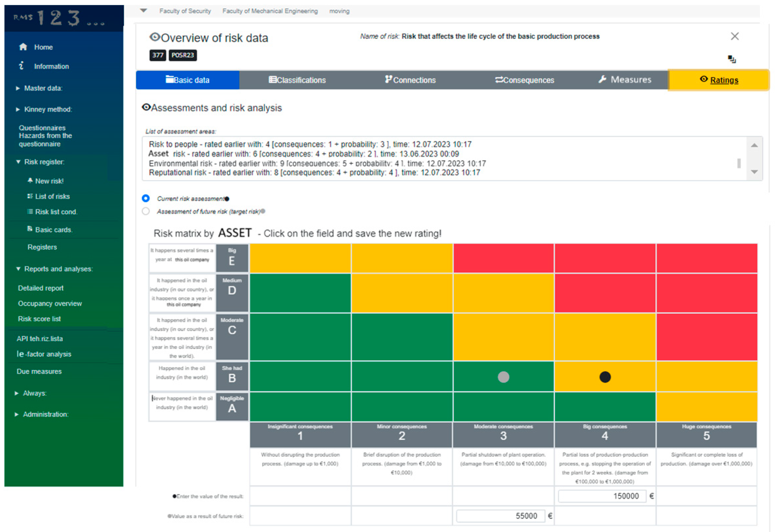This screenshot has height=532, width=775.
Task: Click the Basic cards icon
Action: point(30,229)
